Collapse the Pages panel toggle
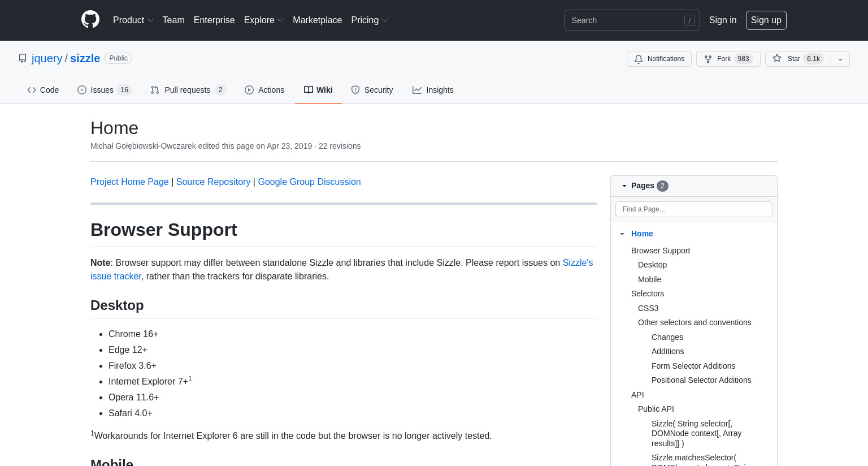868x466 pixels. coord(624,186)
